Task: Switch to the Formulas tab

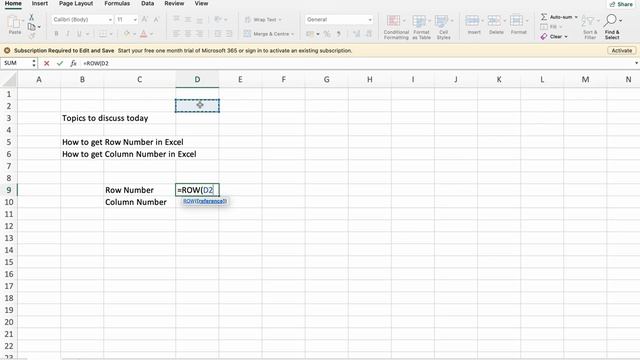Action: [117, 3]
